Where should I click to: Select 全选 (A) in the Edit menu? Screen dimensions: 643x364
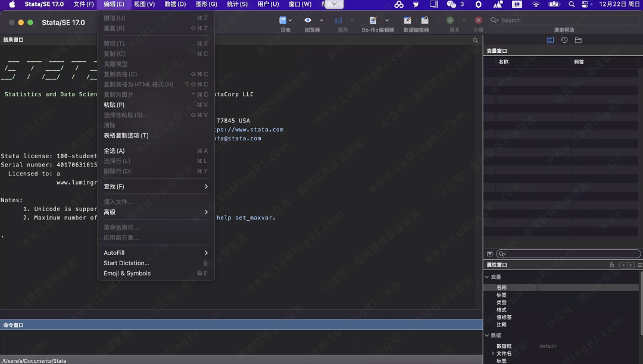click(114, 151)
